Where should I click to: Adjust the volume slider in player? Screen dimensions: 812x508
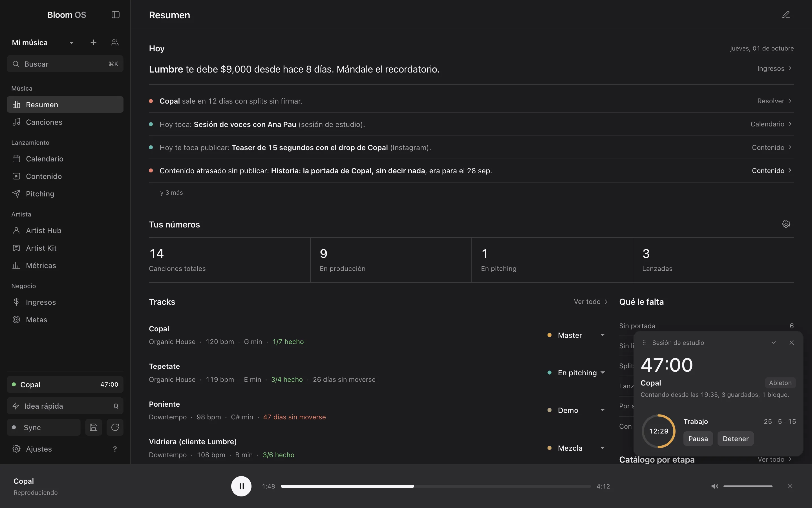[748, 486]
